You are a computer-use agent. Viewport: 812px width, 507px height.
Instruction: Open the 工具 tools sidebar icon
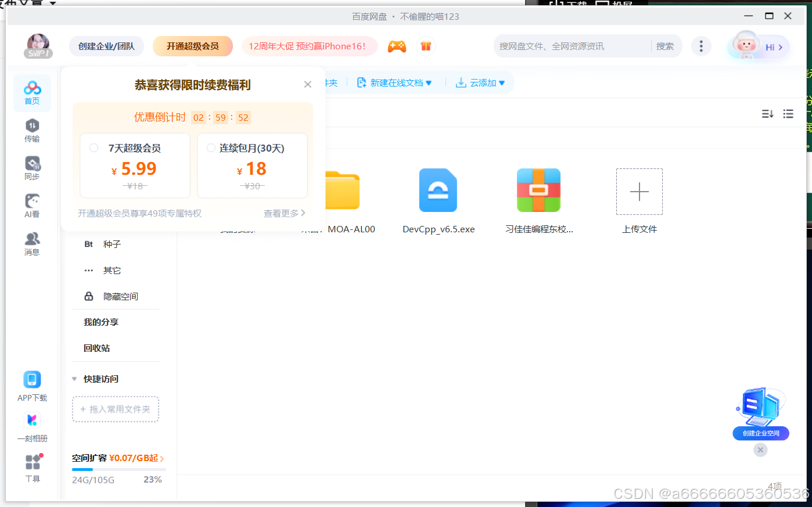coord(33,468)
